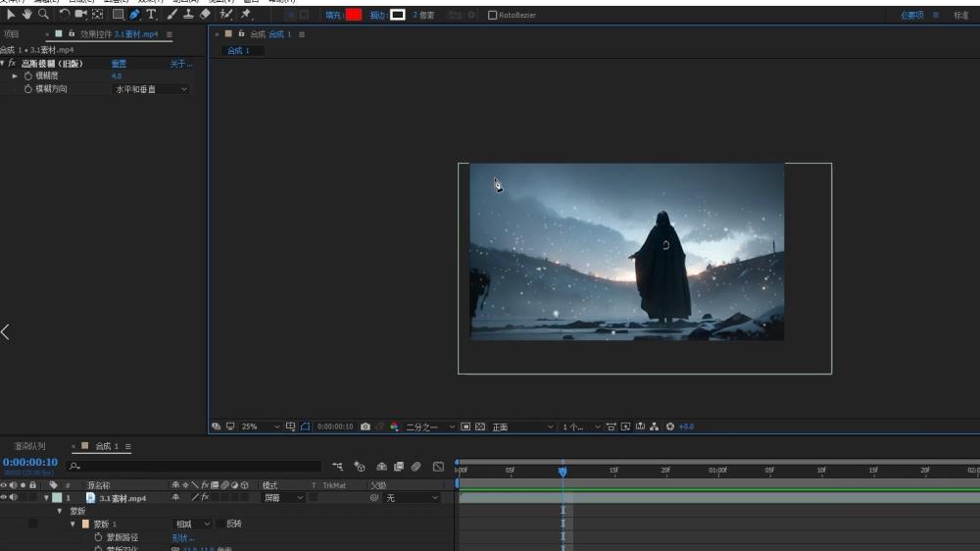Enable the RotoBezier checkbox

pyautogui.click(x=493, y=15)
